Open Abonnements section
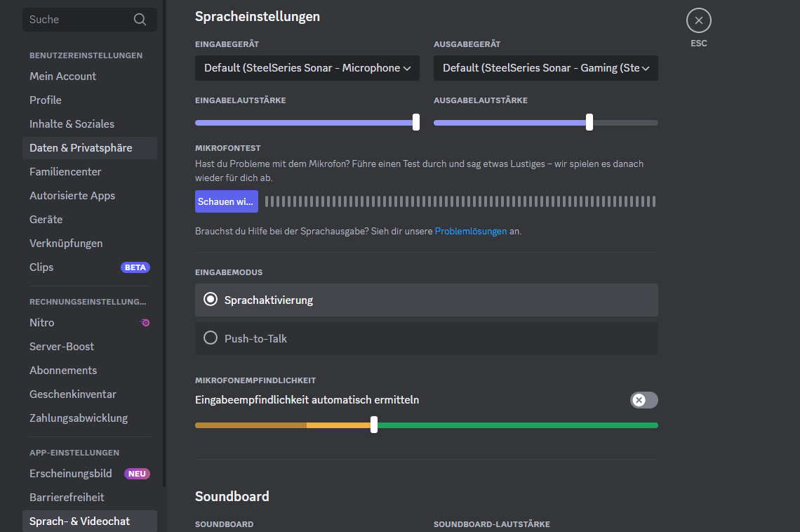800x532 pixels. click(x=90, y=371)
